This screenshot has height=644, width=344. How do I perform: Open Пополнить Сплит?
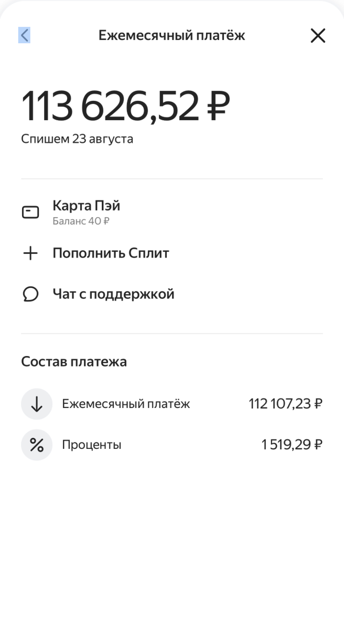[111, 253]
